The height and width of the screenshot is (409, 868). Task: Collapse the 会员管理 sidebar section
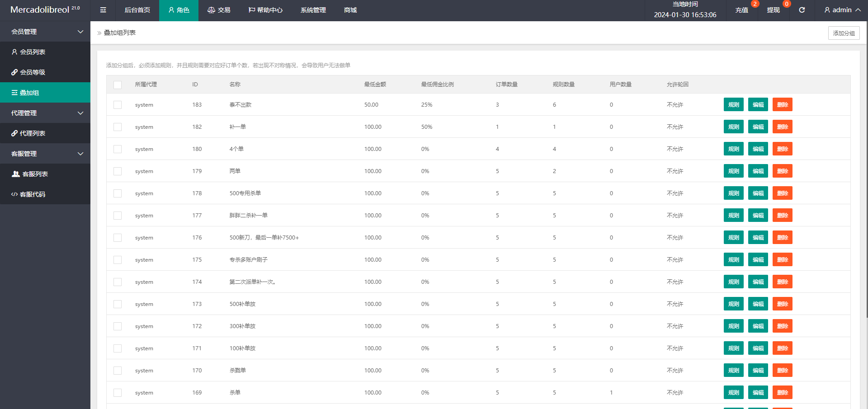point(45,32)
